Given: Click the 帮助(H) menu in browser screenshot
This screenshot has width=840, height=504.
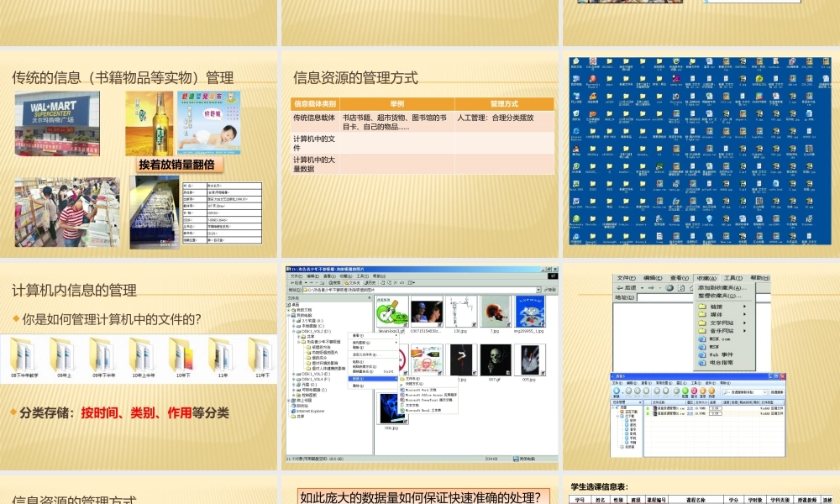Looking at the screenshot, I should (x=759, y=278).
